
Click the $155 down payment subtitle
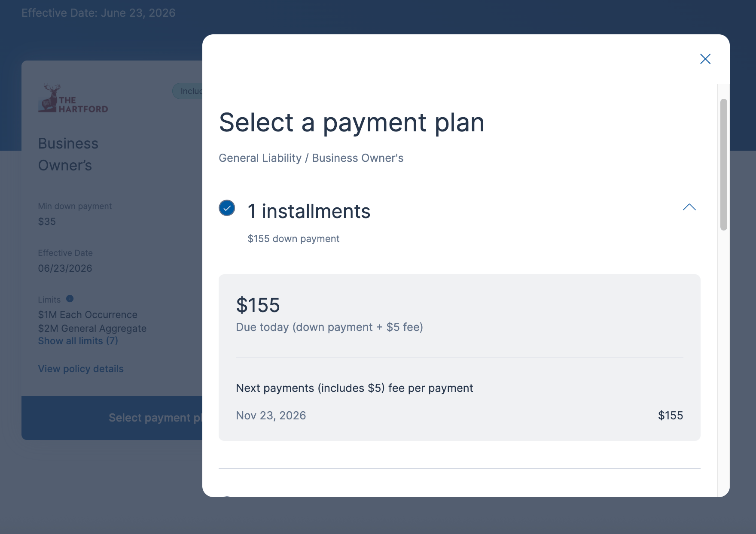(293, 239)
